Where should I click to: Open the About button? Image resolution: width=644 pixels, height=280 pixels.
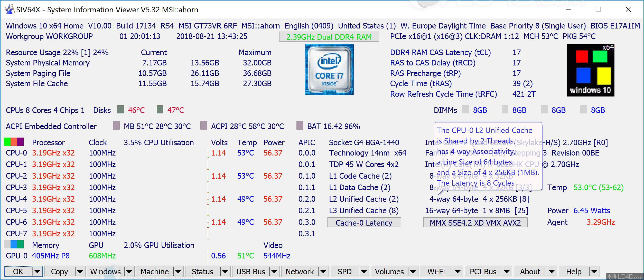530,272
